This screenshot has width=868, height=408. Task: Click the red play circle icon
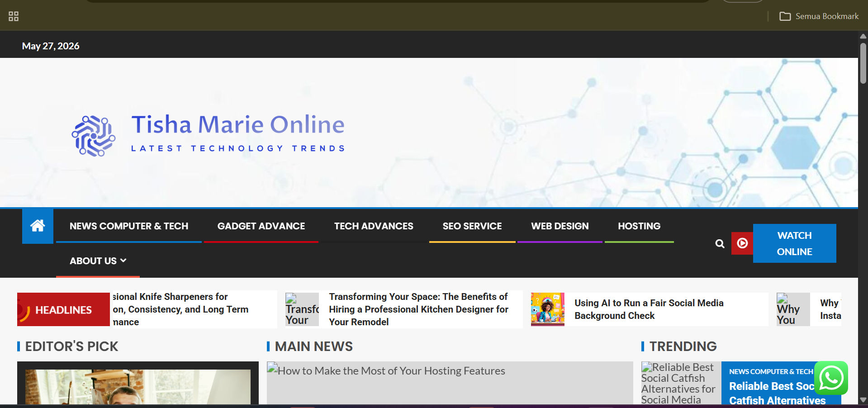tap(742, 243)
